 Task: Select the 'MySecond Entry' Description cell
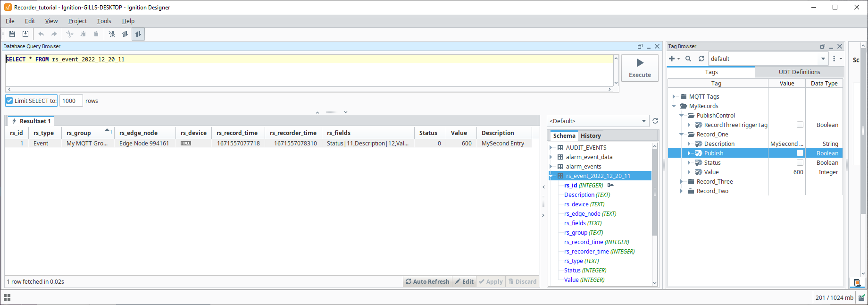pos(503,144)
